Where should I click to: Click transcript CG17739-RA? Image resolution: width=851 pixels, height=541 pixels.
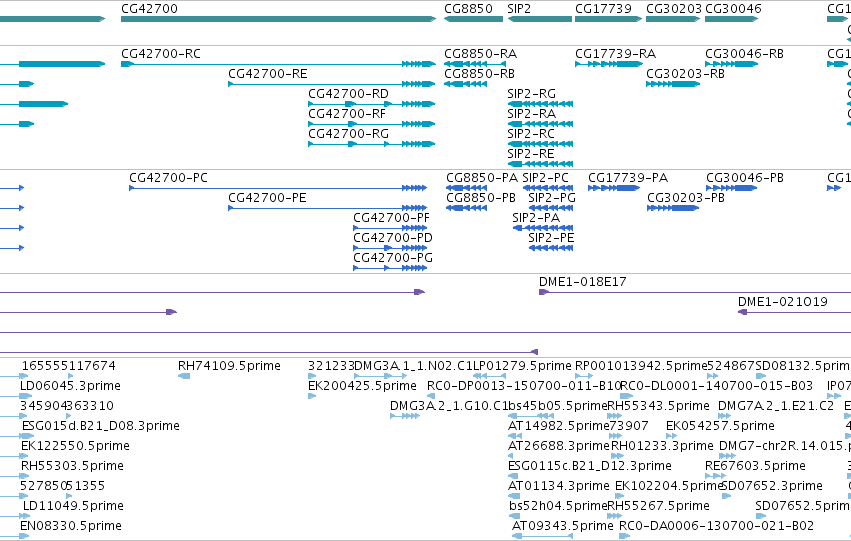[609, 64]
